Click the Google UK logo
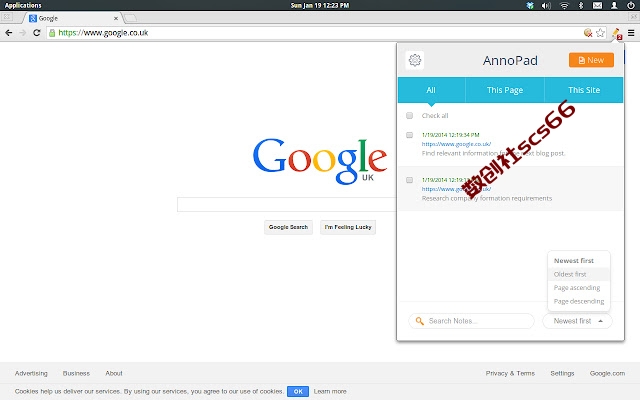 pos(320,161)
